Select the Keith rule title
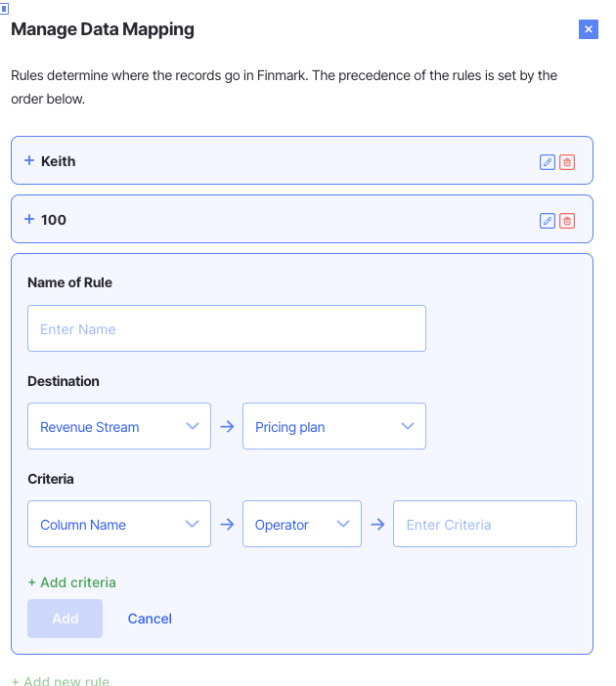Viewport: 616px width, 686px height. coord(59,161)
